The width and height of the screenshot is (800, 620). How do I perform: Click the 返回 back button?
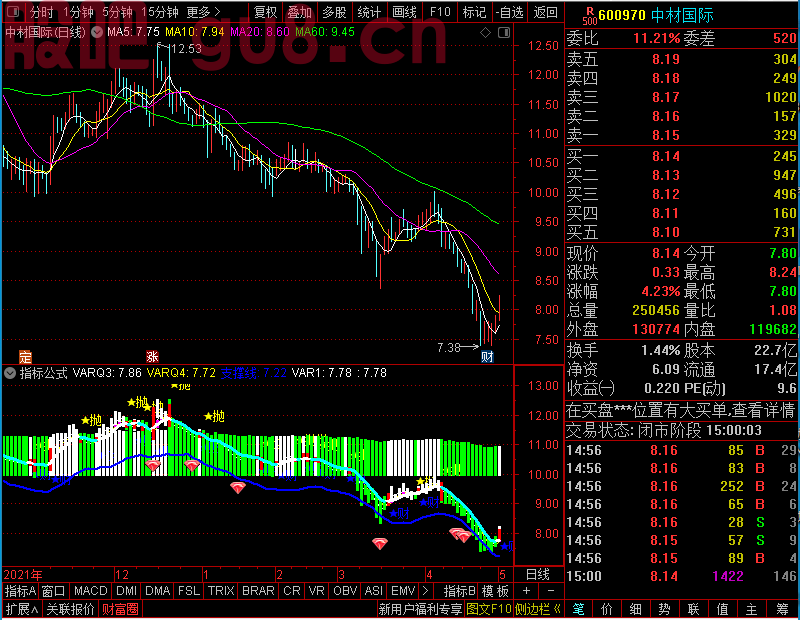pos(545,12)
